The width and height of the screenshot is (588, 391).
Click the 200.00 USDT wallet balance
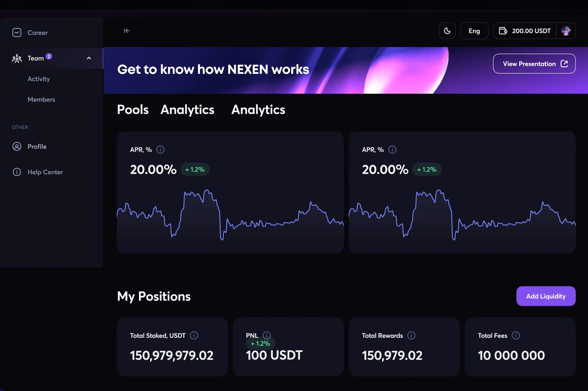pyautogui.click(x=531, y=31)
